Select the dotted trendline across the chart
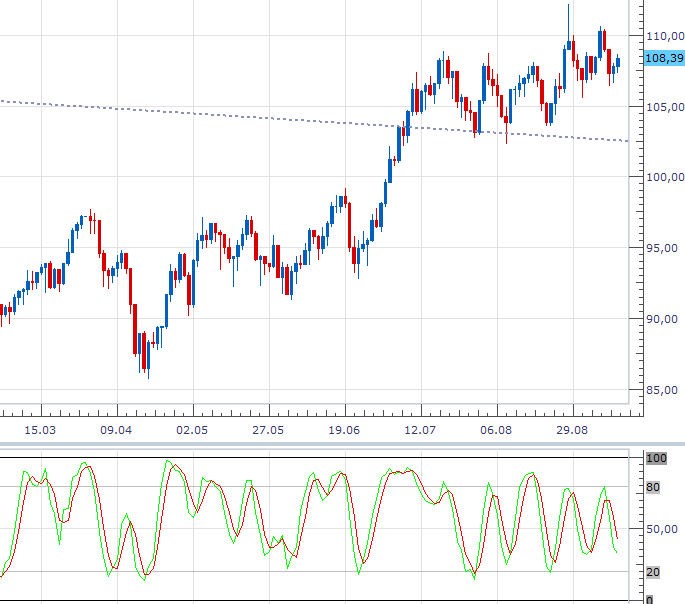 tap(200, 114)
